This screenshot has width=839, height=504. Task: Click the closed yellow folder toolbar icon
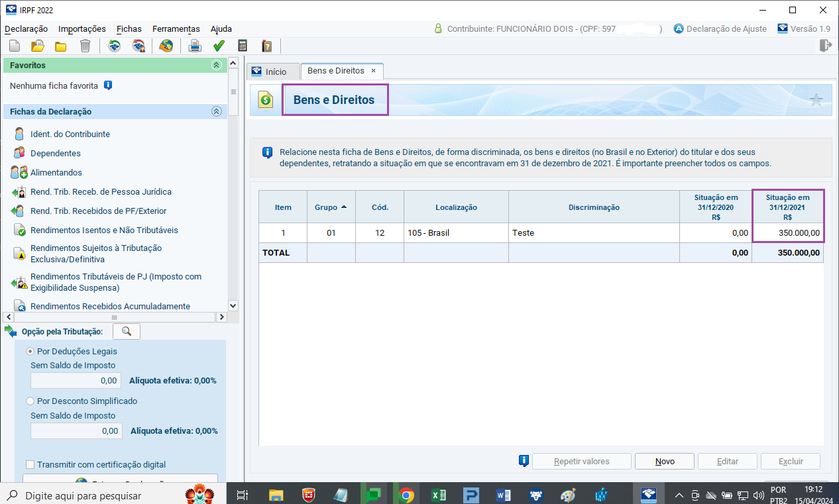click(x=61, y=46)
